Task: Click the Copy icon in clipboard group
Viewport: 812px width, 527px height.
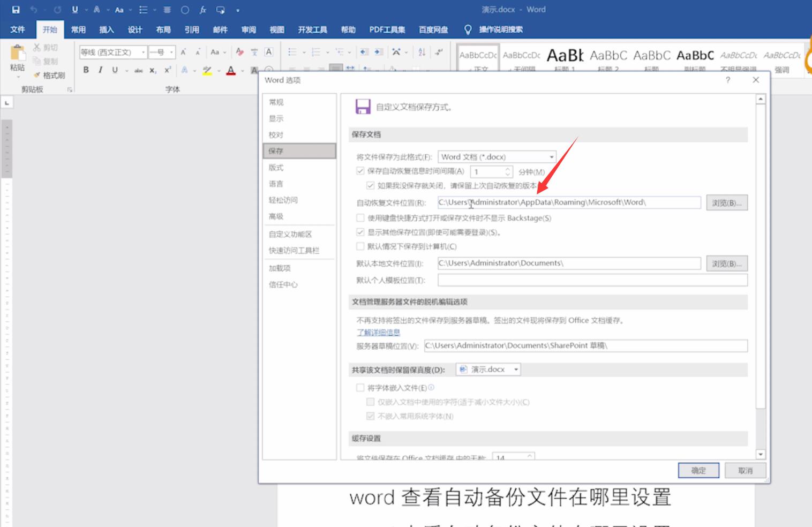Action: (37, 61)
